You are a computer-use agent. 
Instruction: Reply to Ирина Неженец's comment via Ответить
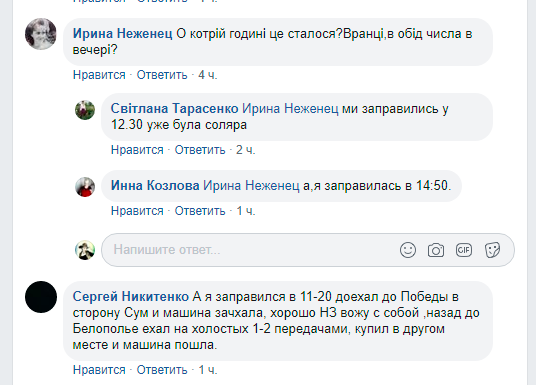coord(162,75)
